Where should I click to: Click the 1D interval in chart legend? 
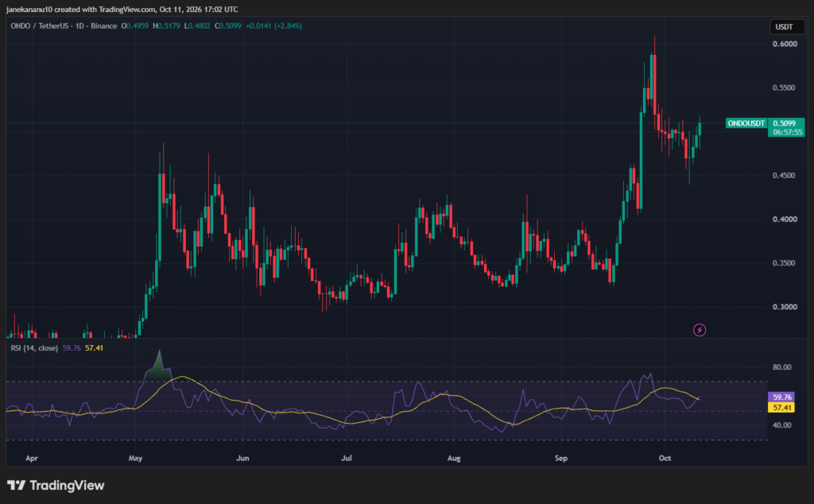[79, 26]
